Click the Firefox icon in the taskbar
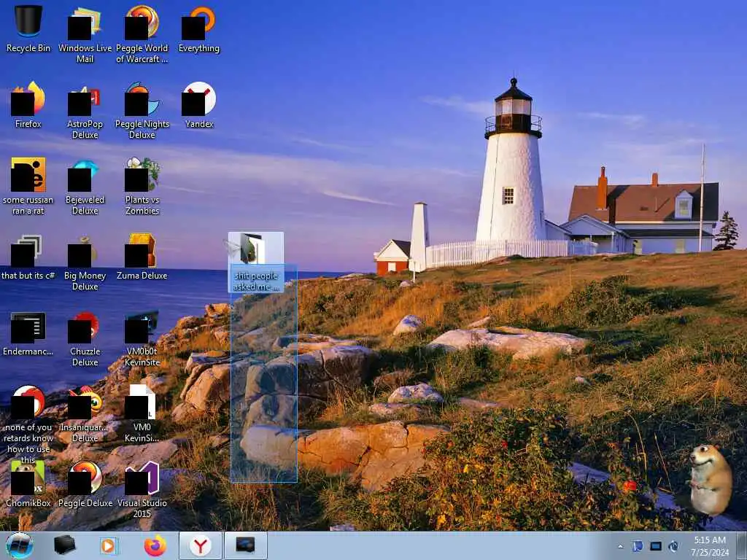The height and width of the screenshot is (560, 747). [x=155, y=545]
